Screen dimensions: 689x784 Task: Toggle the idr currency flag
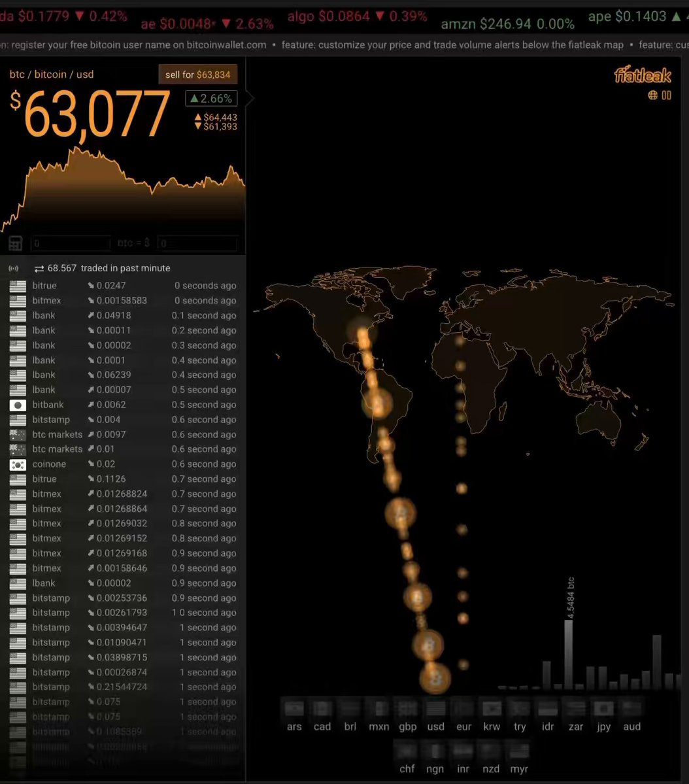[x=548, y=709]
